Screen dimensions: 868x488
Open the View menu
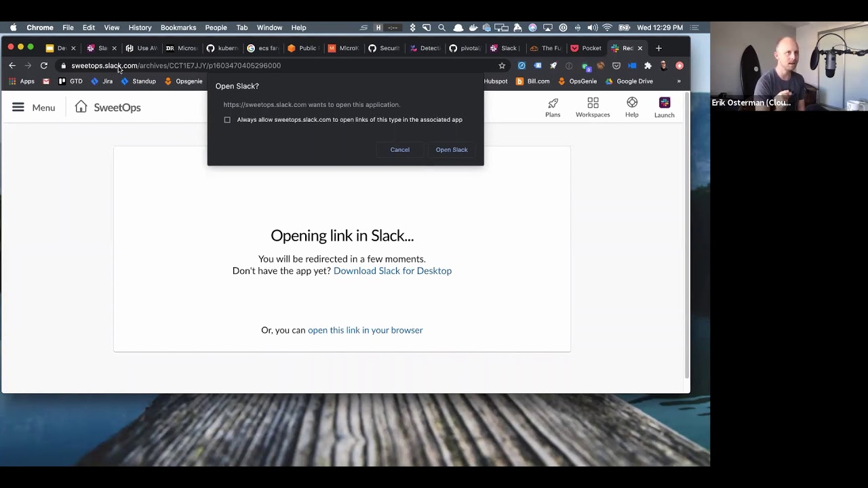pos(112,28)
